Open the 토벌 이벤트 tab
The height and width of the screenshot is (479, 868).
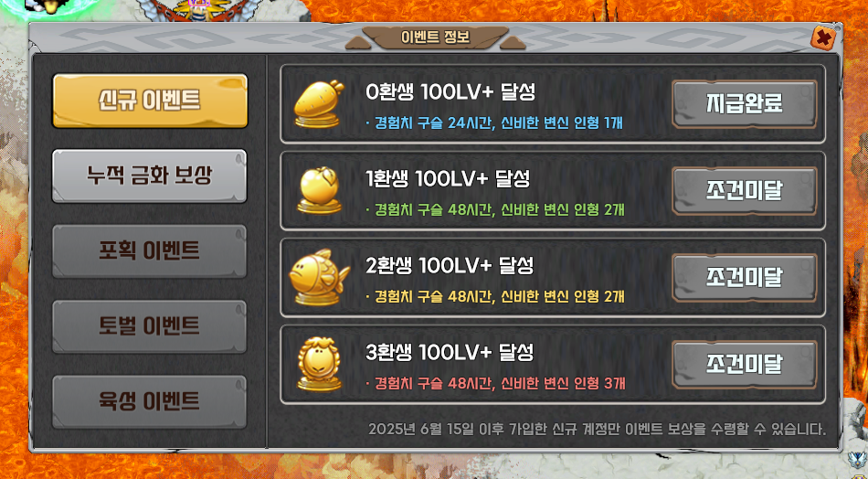pyautogui.click(x=150, y=326)
